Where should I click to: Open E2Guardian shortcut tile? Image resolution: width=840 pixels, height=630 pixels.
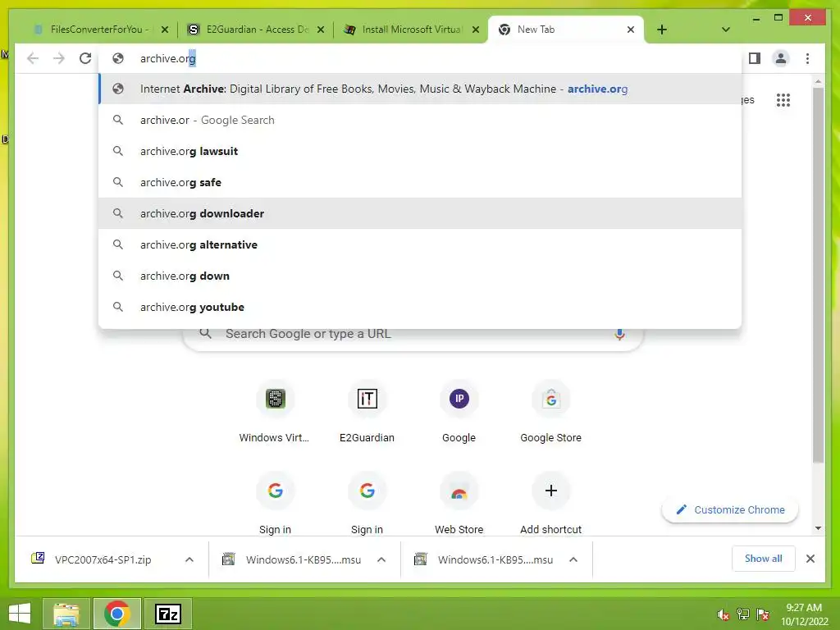[367, 413]
